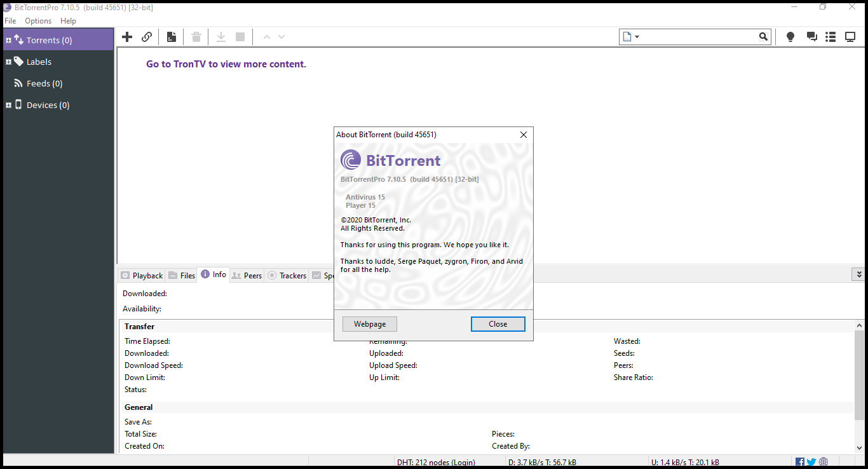This screenshot has height=469, width=868.
Task: Click Move Down Queue arrow icon
Action: coord(281,37)
